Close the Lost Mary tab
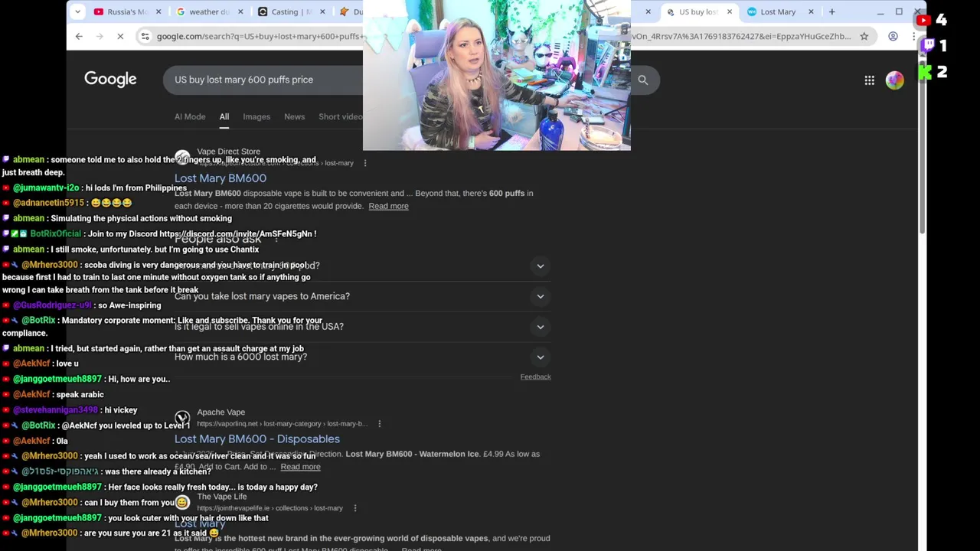 [811, 11]
